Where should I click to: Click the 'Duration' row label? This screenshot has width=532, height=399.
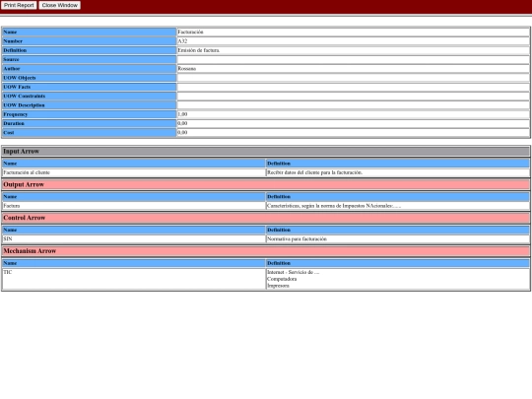[x=89, y=123]
